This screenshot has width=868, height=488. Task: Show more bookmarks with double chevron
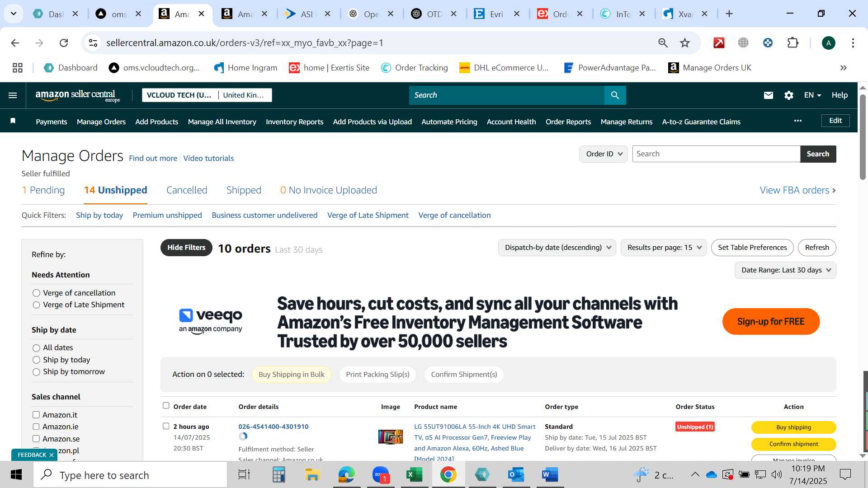point(843,68)
